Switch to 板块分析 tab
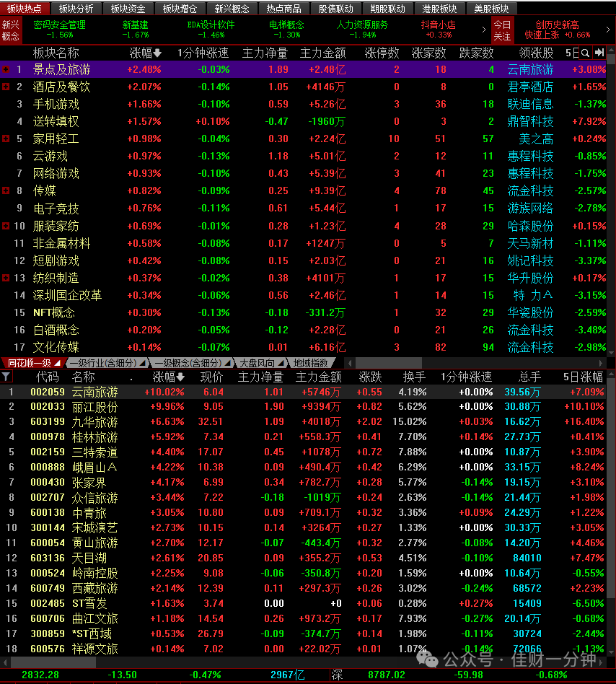 [x=76, y=8]
